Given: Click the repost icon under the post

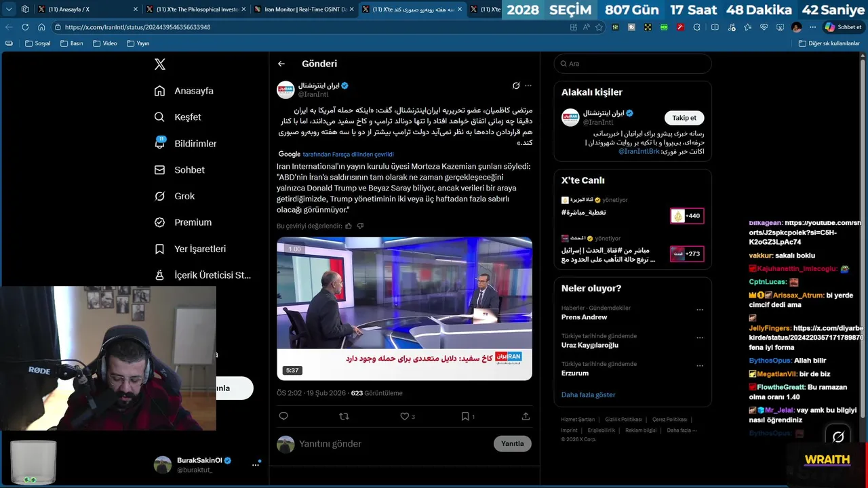Looking at the screenshot, I should tap(344, 416).
